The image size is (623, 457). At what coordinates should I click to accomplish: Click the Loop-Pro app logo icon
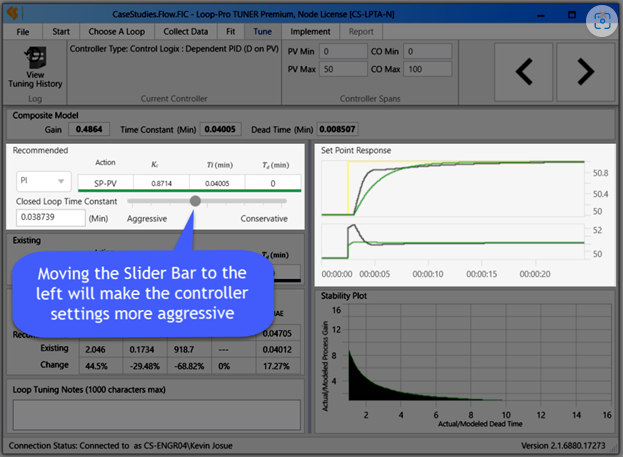(13, 14)
